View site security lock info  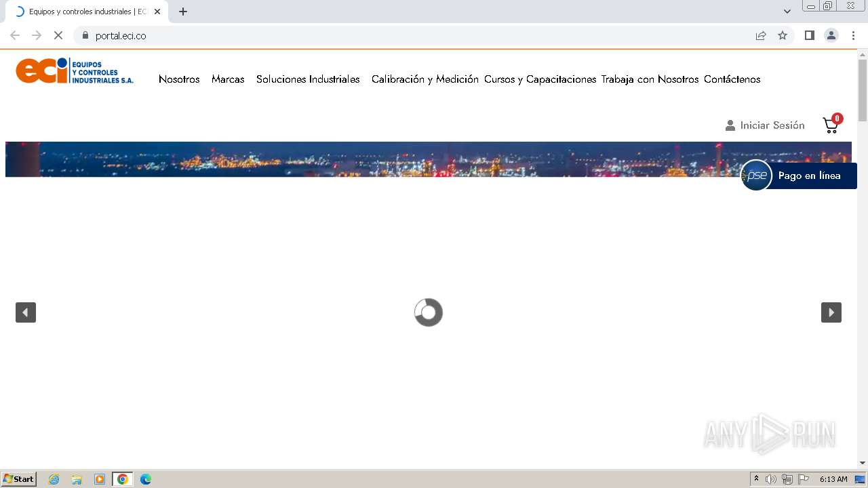(85, 35)
